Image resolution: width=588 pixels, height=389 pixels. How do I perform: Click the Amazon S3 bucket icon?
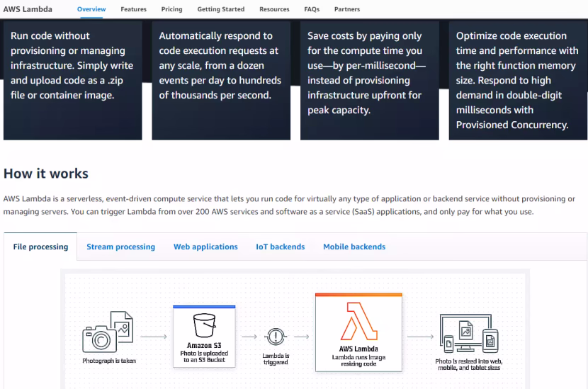pos(204,325)
